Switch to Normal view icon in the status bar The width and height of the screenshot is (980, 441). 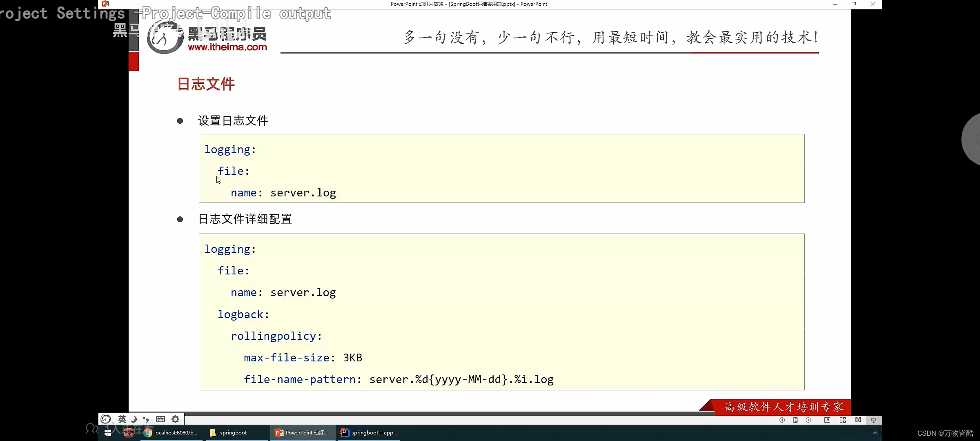point(827,420)
